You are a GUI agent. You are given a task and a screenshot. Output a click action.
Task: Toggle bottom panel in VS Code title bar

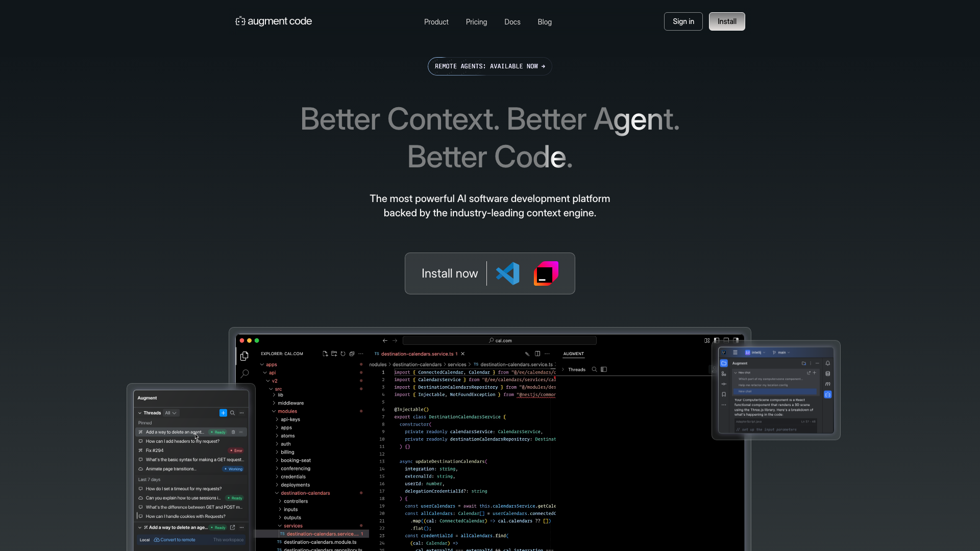point(726,340)
